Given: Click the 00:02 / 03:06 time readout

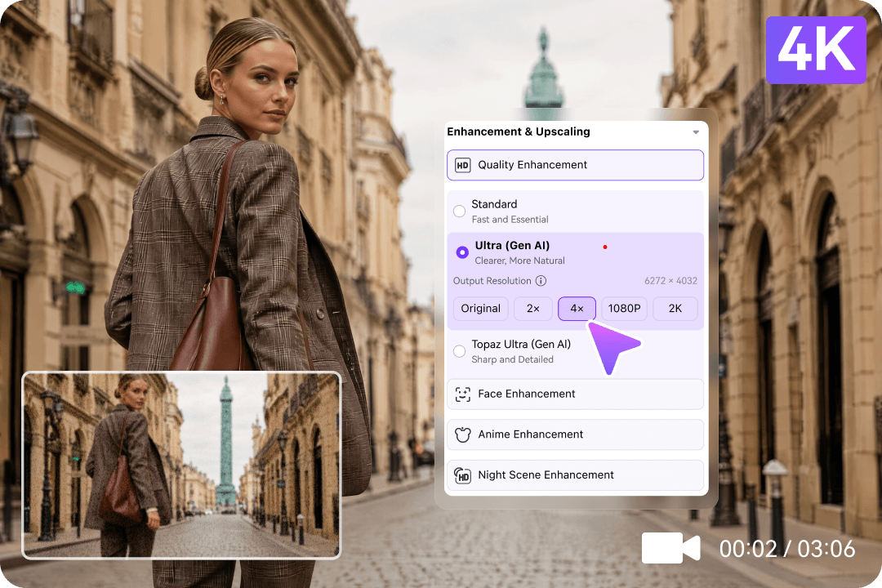Looking at the screenshot, I should pyautogui.click(x=787, y=549).
